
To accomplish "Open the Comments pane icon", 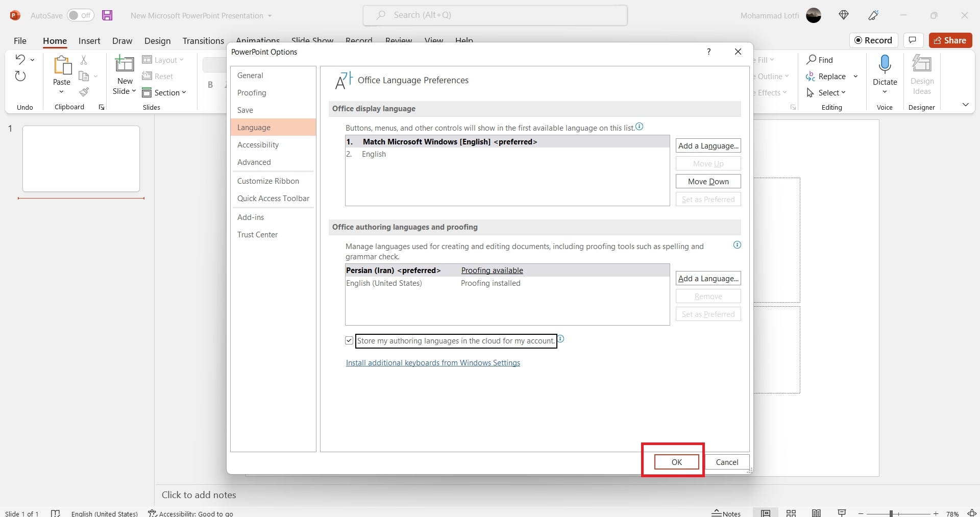I will pyautogui.click(x=913, y=40).
